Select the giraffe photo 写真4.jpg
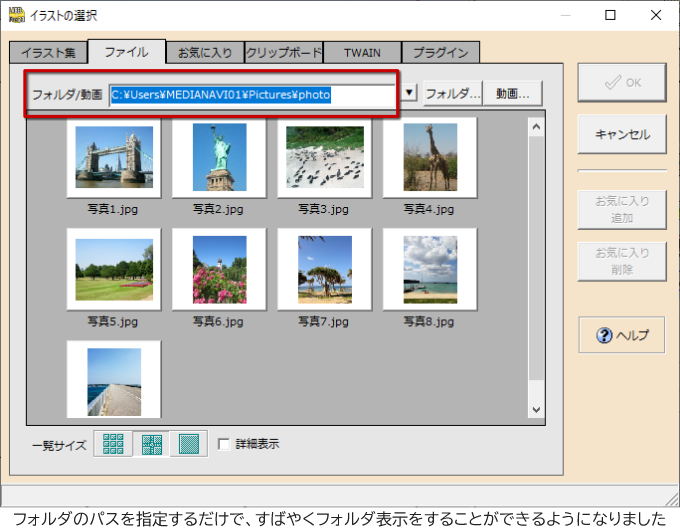Screen dimensions: 680x532 pos(430,158)
